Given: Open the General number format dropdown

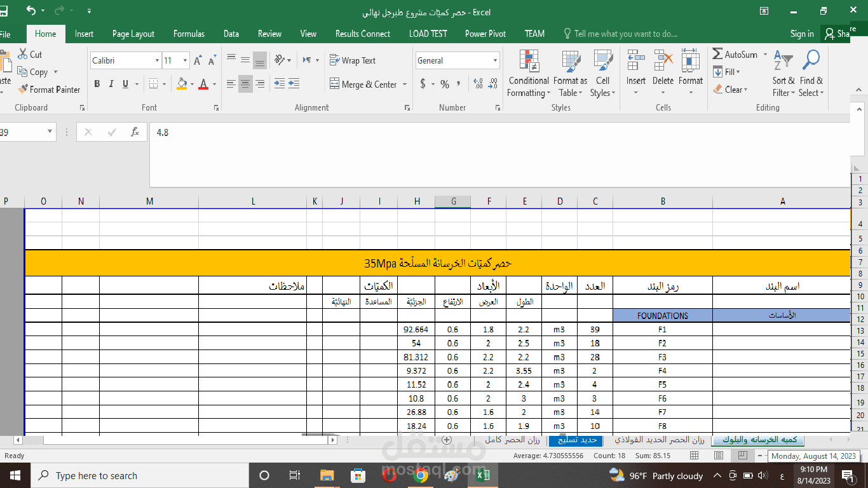Looking at the screenshot, I should [495, 61].
